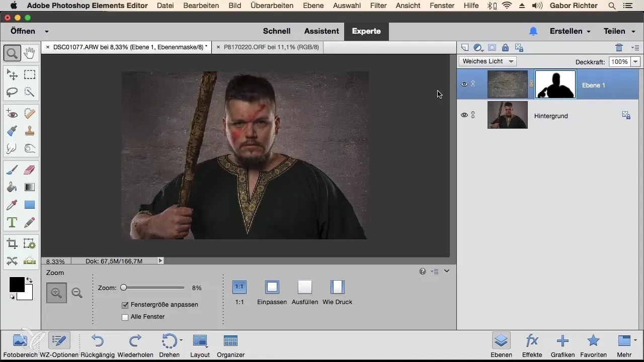This screenshot has width=644, height=362.
Task: Select the Straighten tool
Action: 30,261
